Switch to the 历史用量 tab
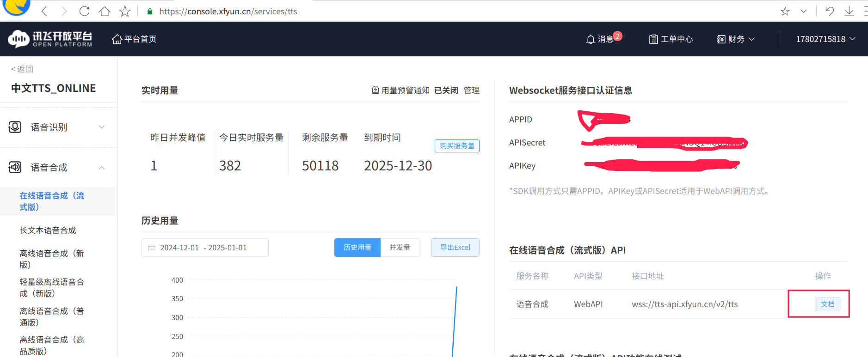The height and width of the screenshot is (357, 868). (357, 248)
